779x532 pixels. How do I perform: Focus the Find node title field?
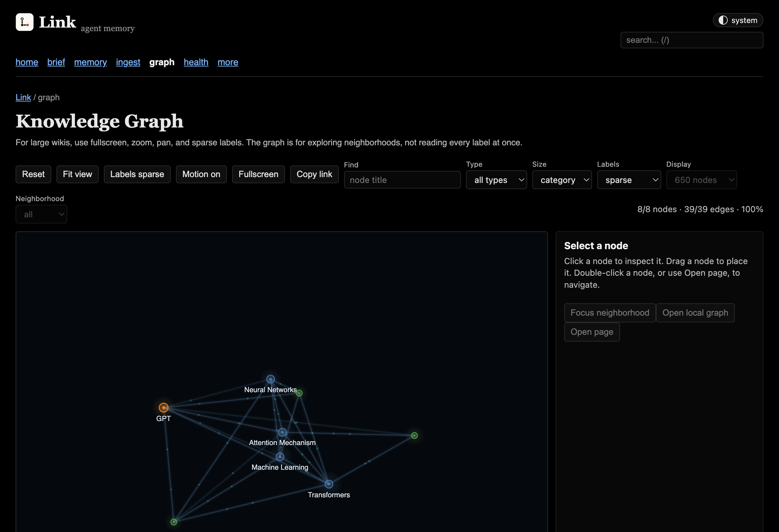click(x=402, y=180)
